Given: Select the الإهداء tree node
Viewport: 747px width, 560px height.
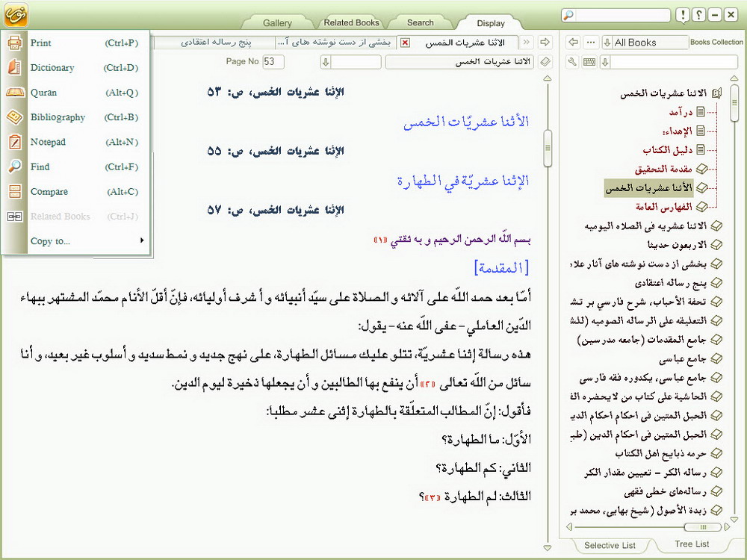Looking at the screenshot, I should (x=677, y=131).
